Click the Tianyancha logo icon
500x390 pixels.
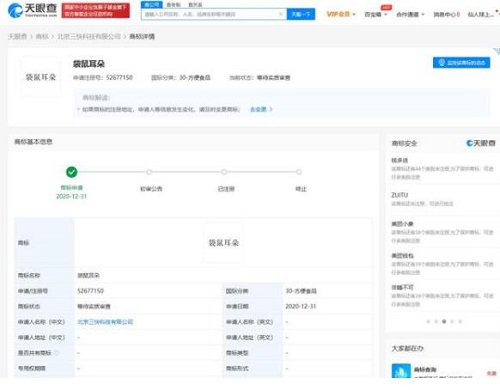[15, 10]
